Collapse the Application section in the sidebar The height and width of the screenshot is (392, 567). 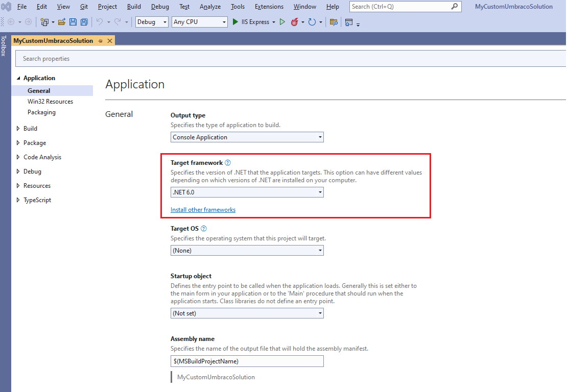coord(18,78)
